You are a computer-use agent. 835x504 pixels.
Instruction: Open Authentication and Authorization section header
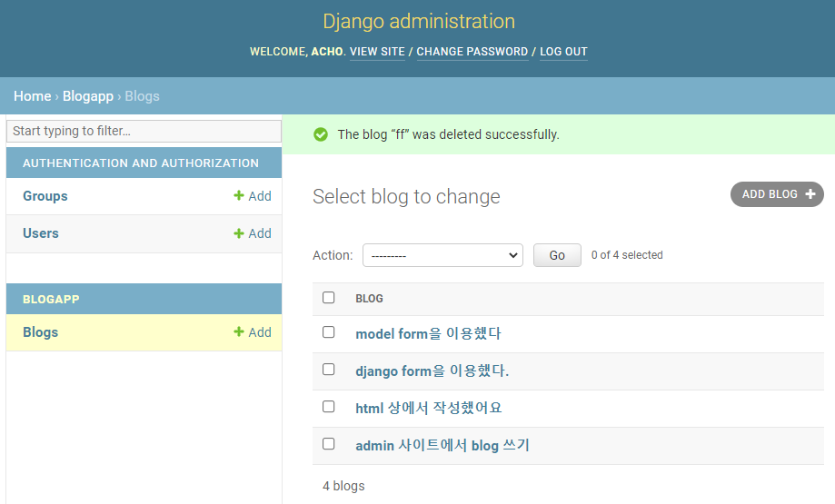coord(141,163)
